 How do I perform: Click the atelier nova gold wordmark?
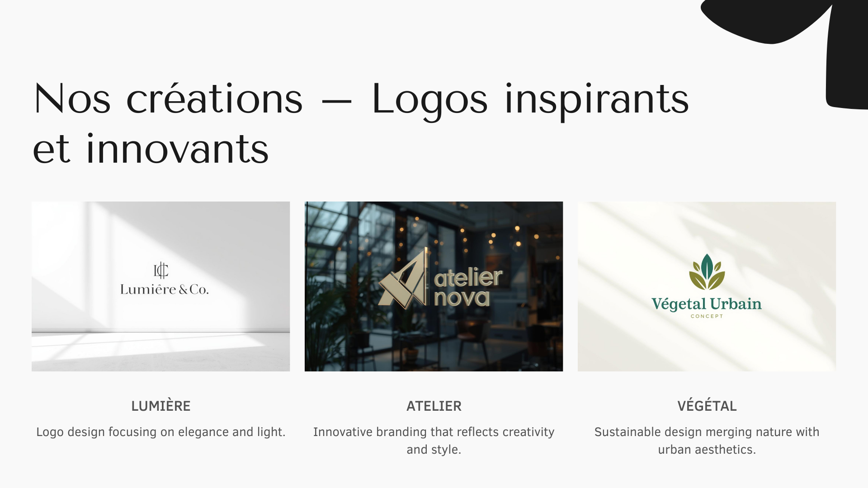[x=468, y=287]
